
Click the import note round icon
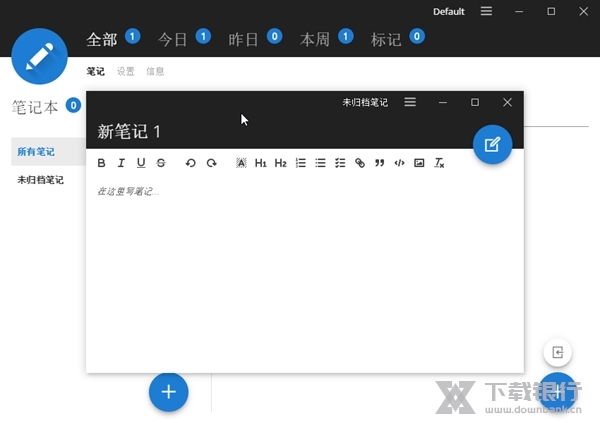click(558, 352)
